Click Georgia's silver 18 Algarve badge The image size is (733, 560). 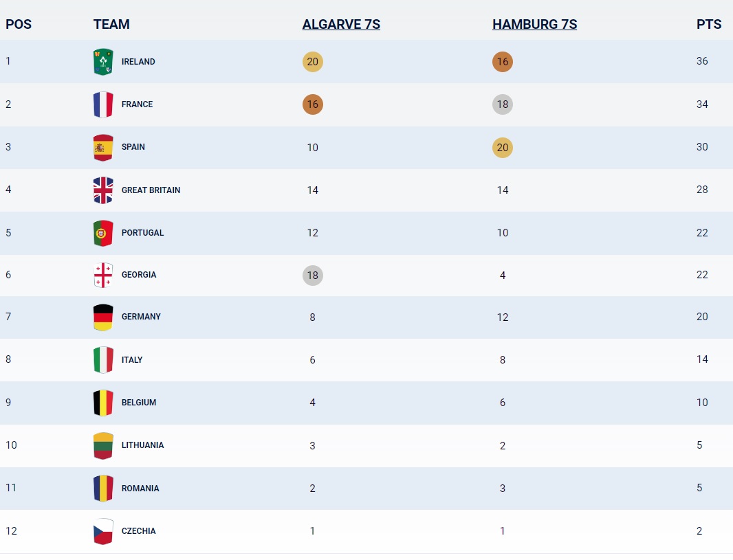[x=313, y=275]
